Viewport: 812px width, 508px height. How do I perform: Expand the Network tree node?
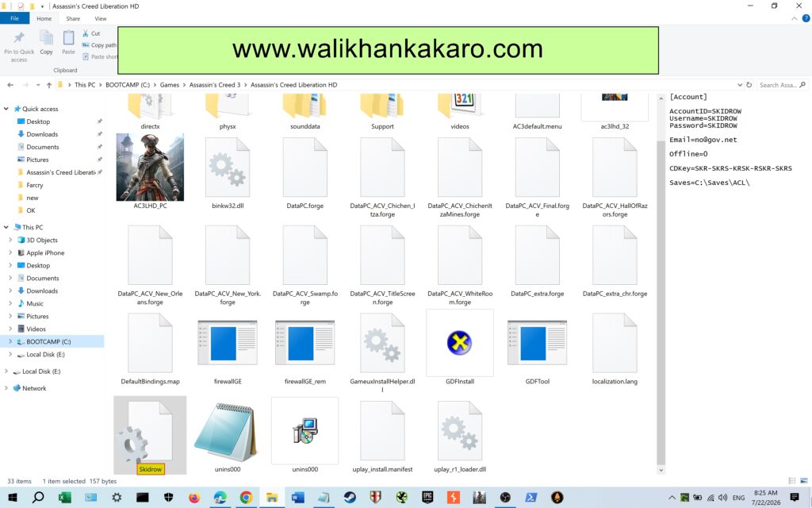[6, 388]
